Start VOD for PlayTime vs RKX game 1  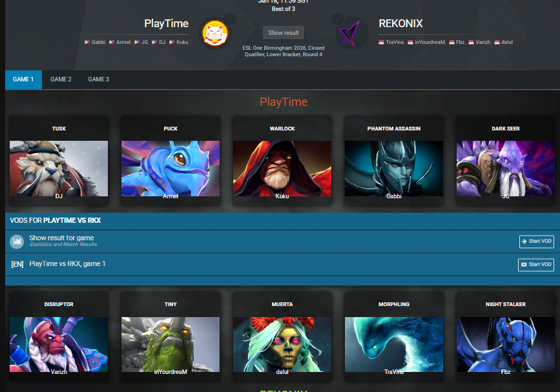point(536,265)
